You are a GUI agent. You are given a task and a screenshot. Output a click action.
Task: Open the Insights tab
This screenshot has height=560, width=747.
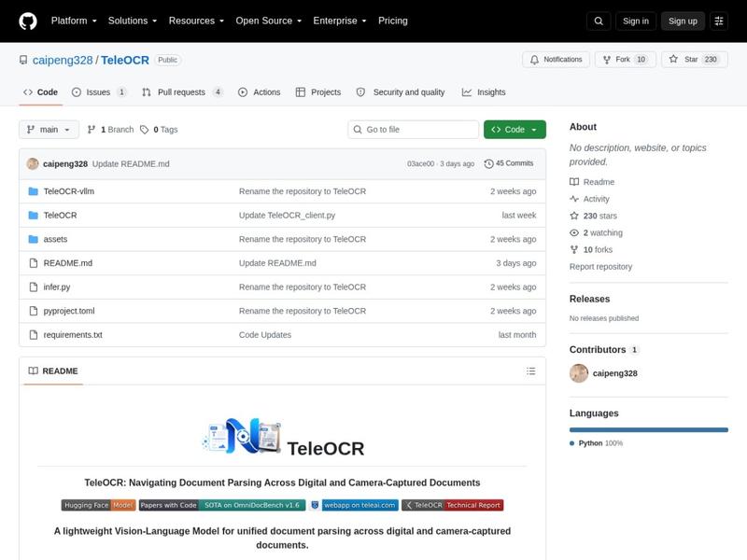484,92
